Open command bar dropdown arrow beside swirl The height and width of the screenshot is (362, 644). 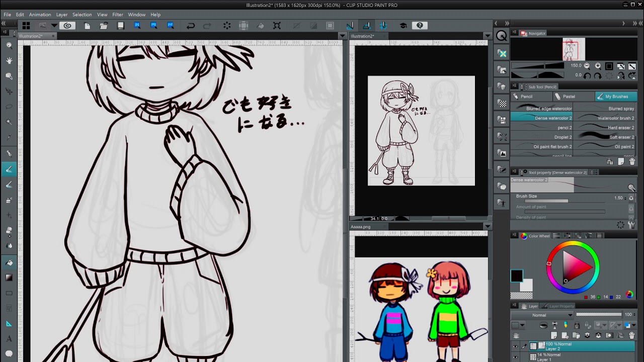(54, 26)
